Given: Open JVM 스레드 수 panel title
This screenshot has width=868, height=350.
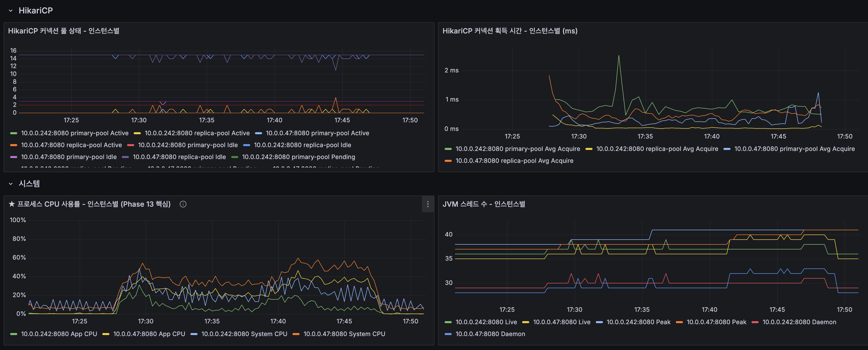Looking at the screenshot, I should coord(484,204).
